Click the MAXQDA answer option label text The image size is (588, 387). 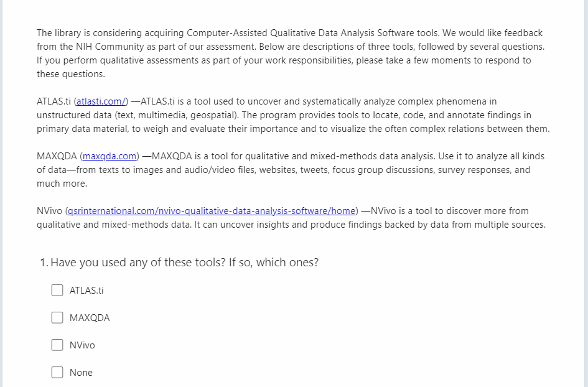(90, 318)
